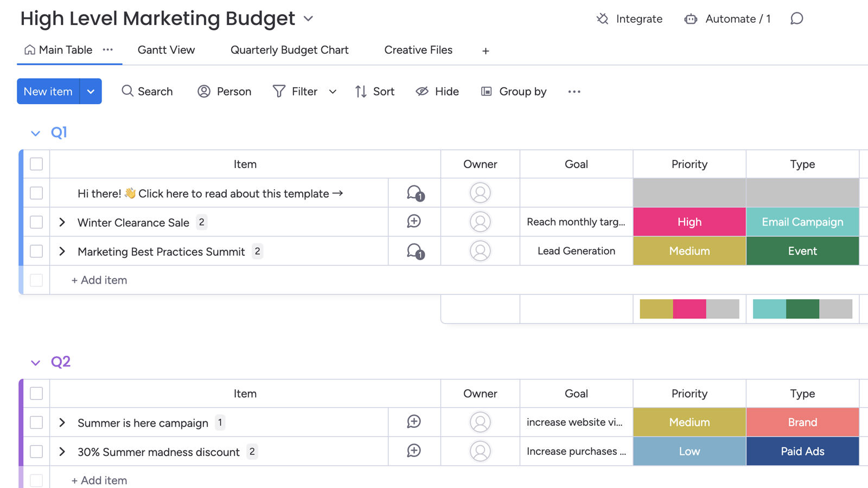868x488 pixels.
Task: Click the Hide columns eye icon
Action: tap(422, 91)
